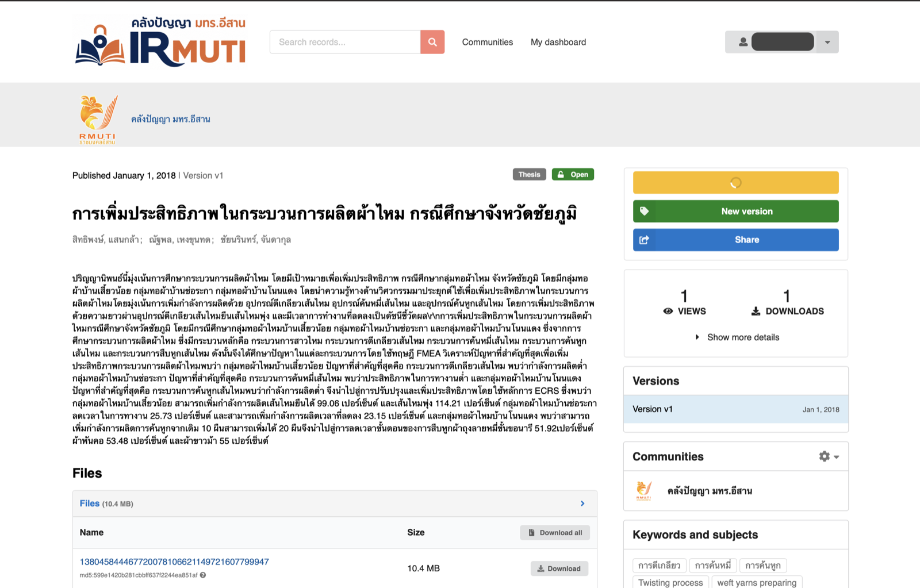Click the Files panel heading link
This screenshot has height=588, width=920.
pos(90,504)
